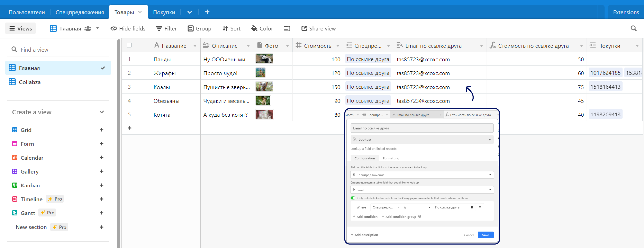
Task: Click Save in field editor
Action: point(486,235)
